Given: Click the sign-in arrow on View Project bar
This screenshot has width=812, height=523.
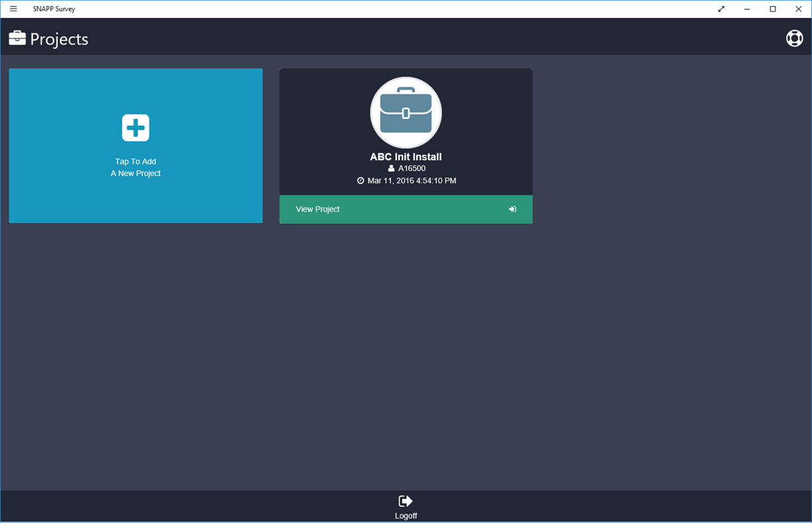Looking at the screenshot, I should point(512,209).
